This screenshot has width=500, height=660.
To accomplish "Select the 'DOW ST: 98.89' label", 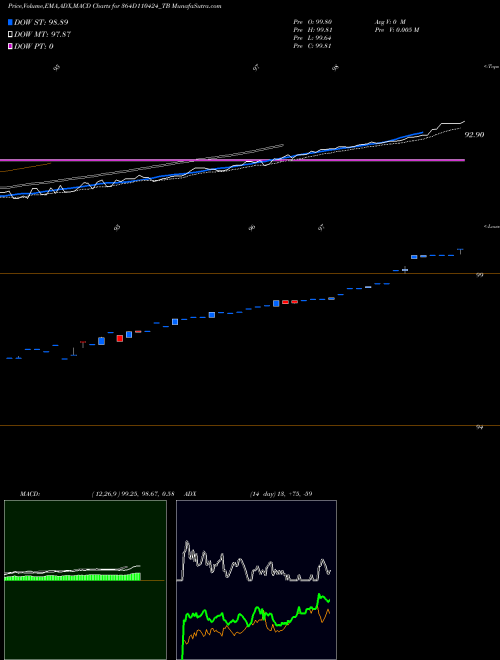I will [41, 22].
